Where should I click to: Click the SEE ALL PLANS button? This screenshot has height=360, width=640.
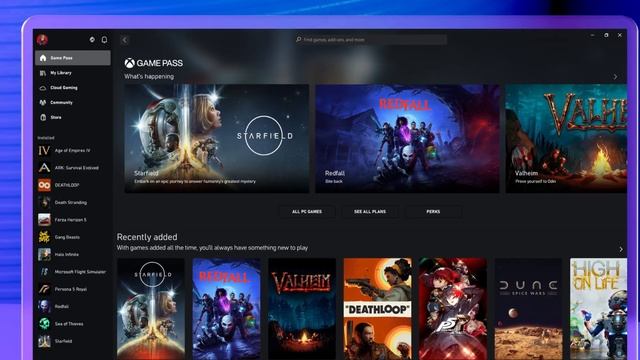(x=370, y=212)
